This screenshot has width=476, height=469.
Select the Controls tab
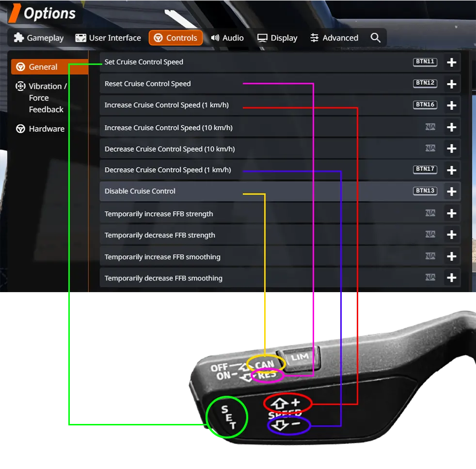click(176, 38)
